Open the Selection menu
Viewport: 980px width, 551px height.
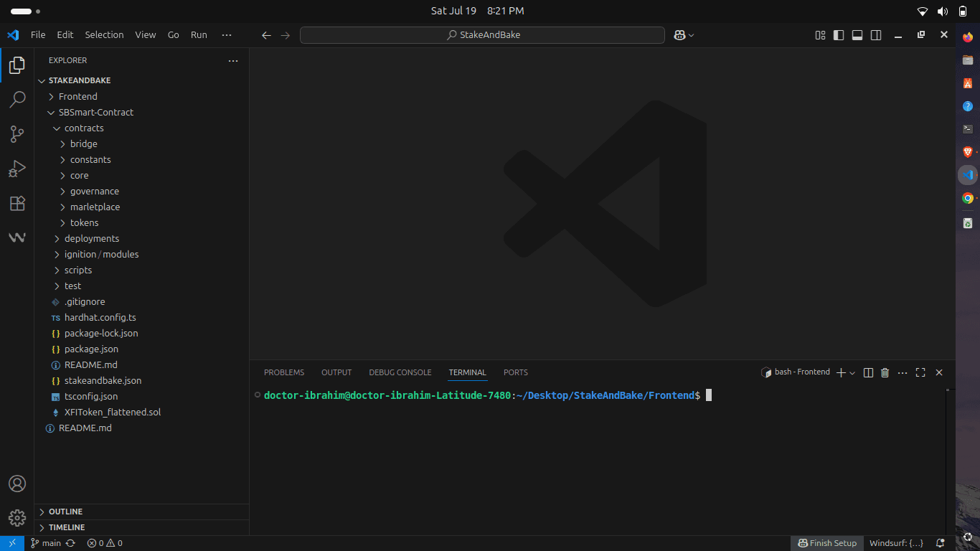[x=104, y=34]
